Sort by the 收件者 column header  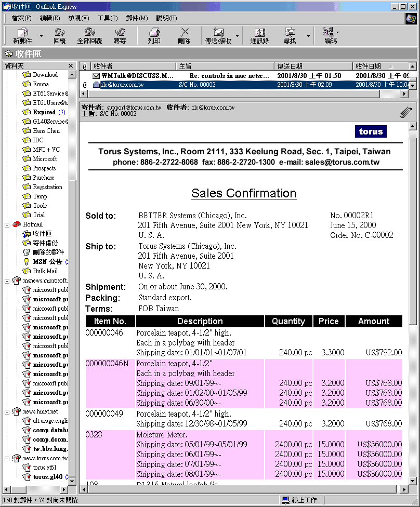[133, 66]
